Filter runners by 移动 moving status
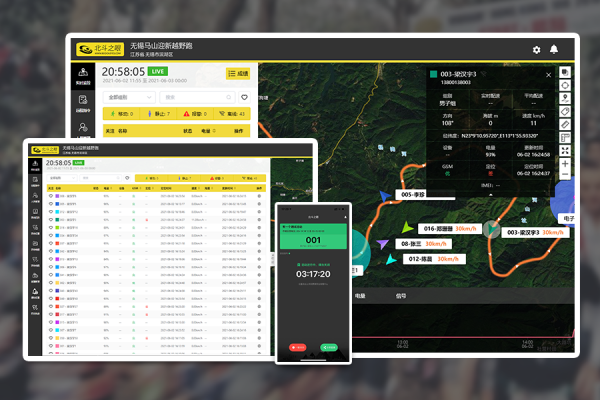 120,114
